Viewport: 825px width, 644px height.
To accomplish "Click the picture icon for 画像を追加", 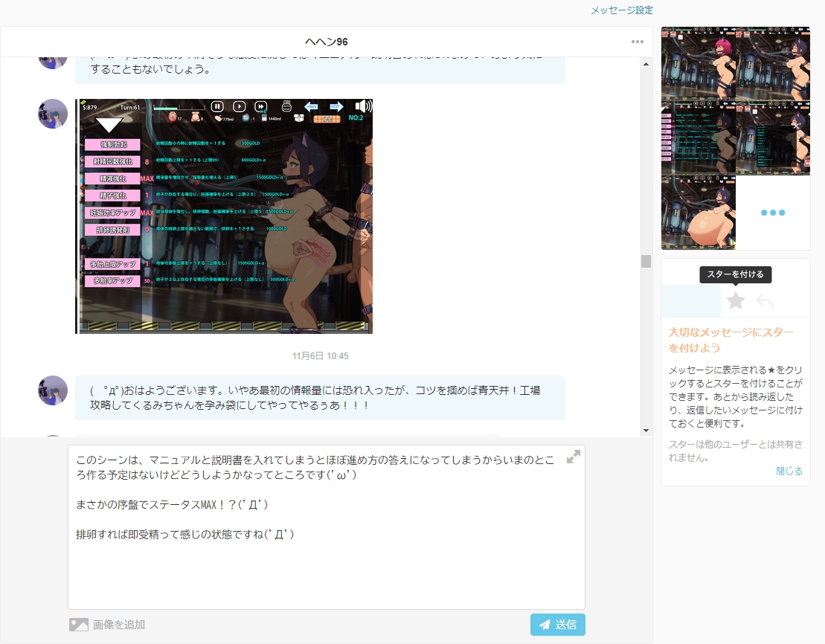I will [x=79, y=625].
